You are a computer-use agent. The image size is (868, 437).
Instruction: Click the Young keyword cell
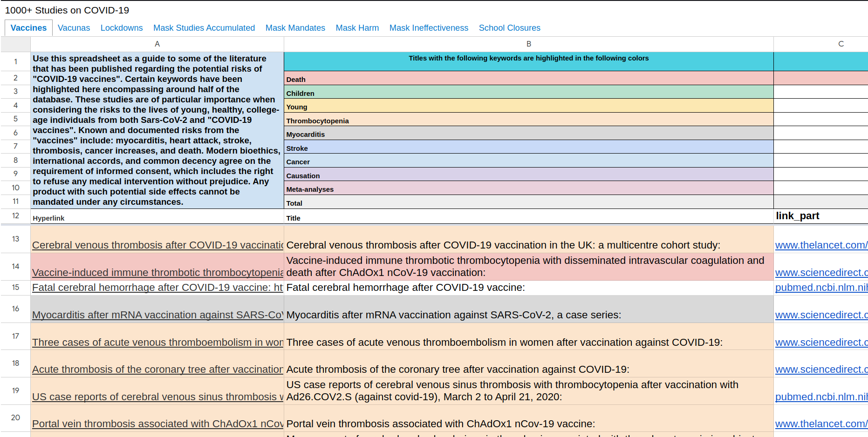pos(529,105)
